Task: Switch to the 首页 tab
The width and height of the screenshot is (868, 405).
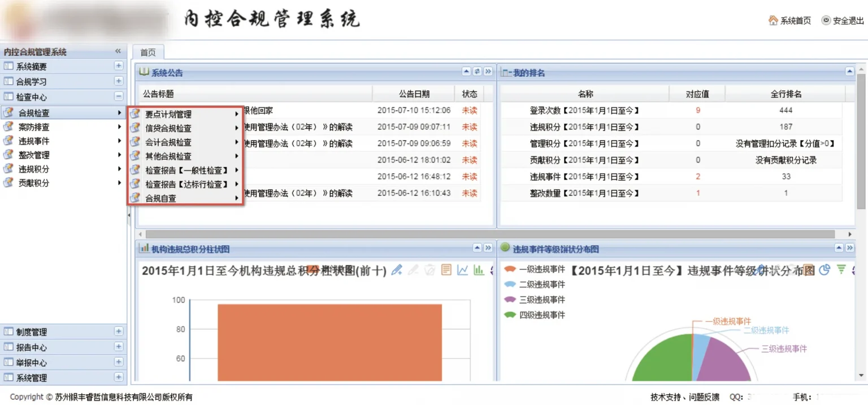Action: point(148,53)
